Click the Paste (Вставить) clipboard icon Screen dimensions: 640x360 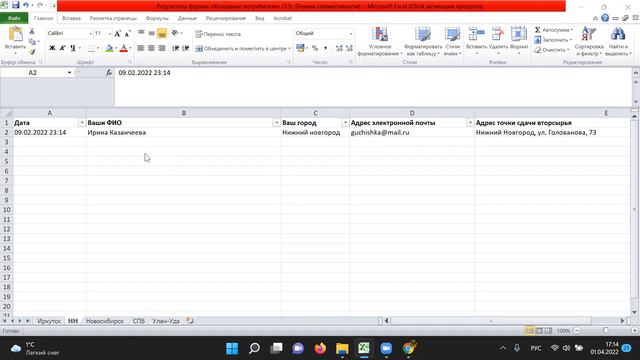coord(16,34)
